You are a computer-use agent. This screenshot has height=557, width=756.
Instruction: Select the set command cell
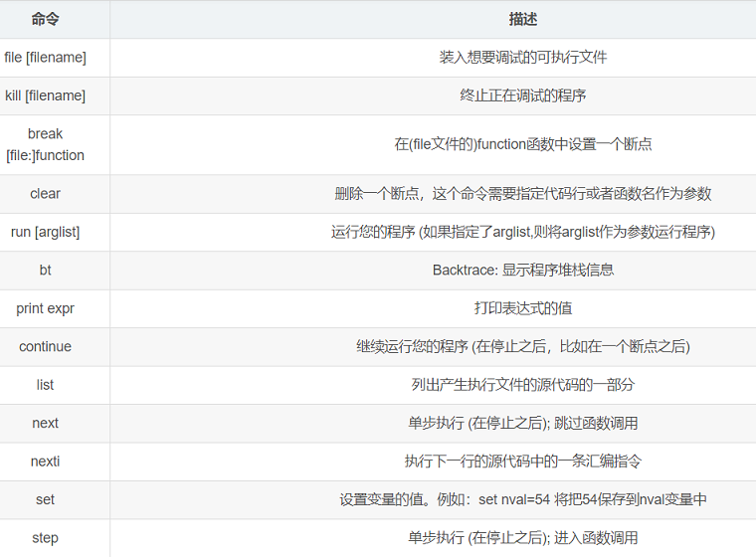[46, 499]
